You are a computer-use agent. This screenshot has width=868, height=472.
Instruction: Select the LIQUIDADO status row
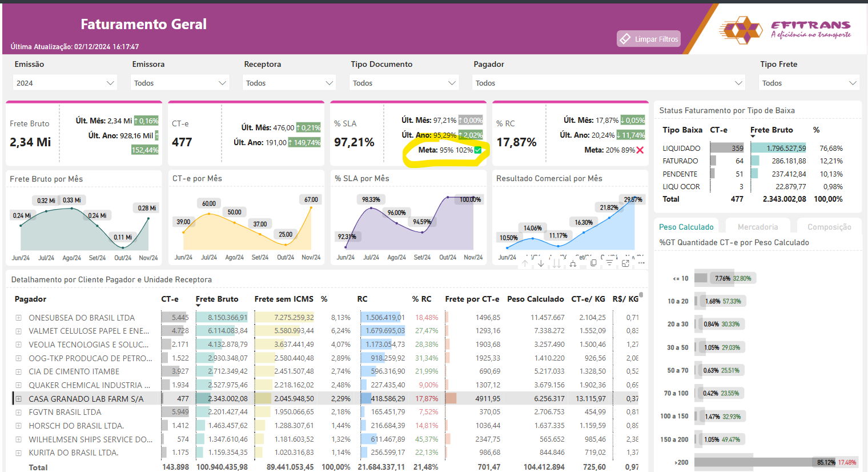point(753,148)
